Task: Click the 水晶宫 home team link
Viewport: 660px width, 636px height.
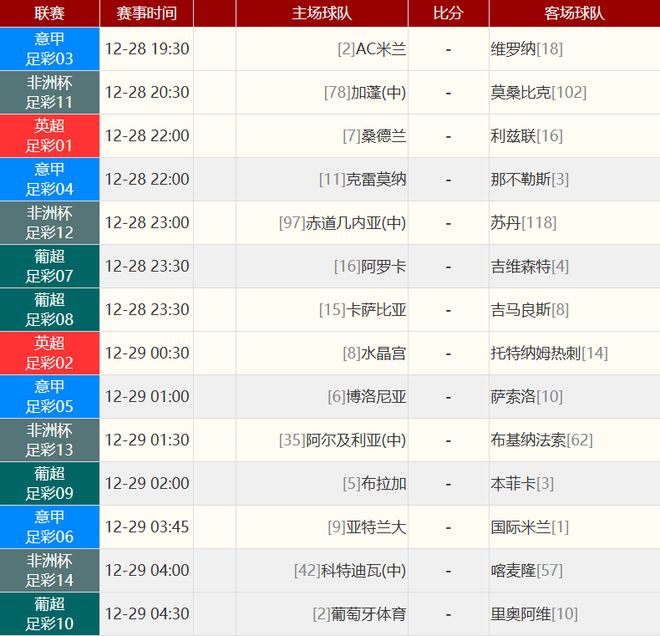Action: (383, 353)
